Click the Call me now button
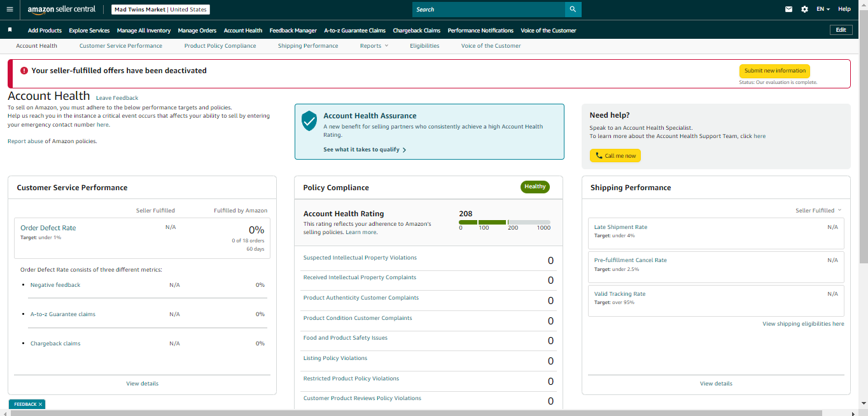868x416 pixels. point(615,156)
